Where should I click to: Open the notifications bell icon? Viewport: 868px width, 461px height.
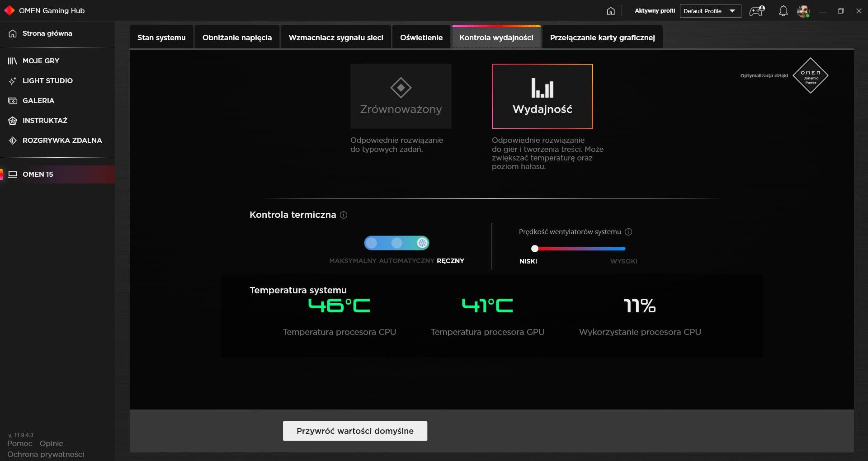(x=783, y=11)
